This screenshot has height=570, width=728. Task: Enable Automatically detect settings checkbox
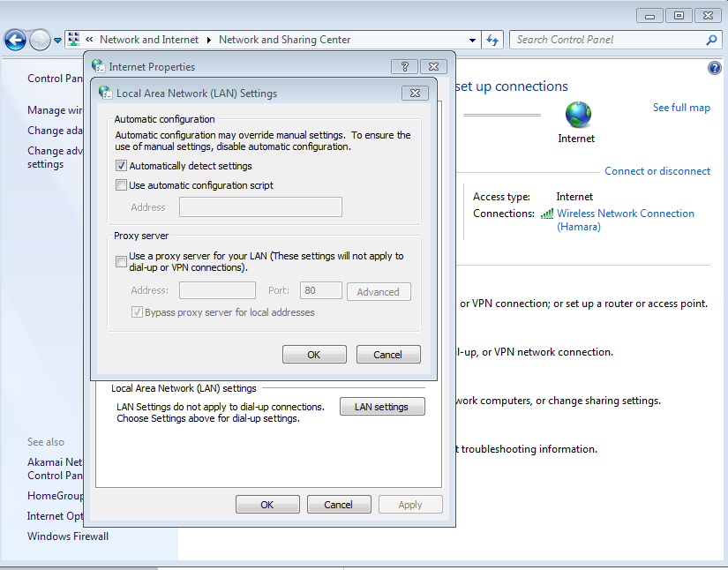click(x=122, y=166)
